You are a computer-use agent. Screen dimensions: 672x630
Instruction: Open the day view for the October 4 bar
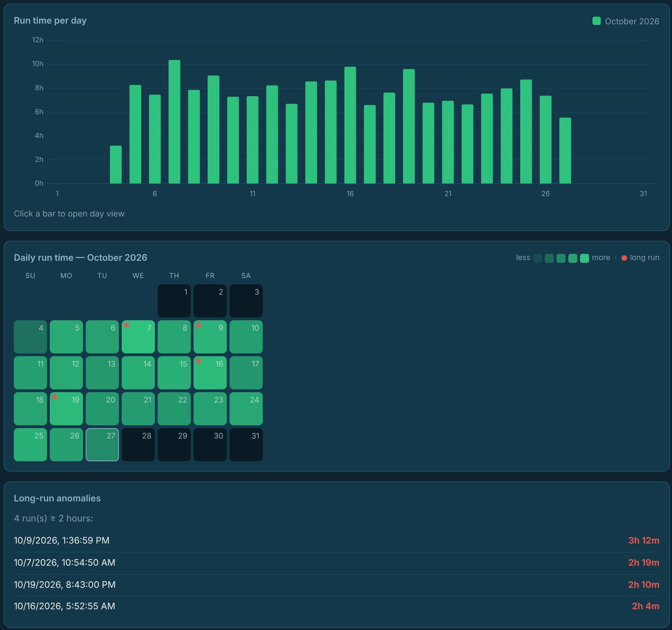click(115, 165)
